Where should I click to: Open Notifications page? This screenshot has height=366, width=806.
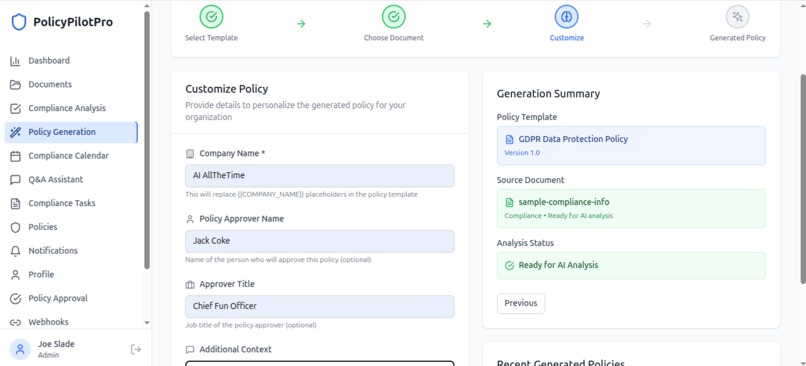click(71, 251)
